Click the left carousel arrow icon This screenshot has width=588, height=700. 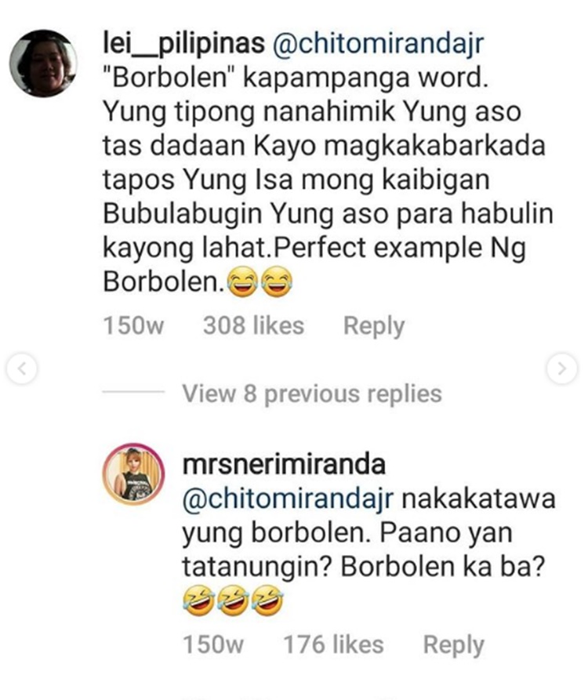(21, 368)
